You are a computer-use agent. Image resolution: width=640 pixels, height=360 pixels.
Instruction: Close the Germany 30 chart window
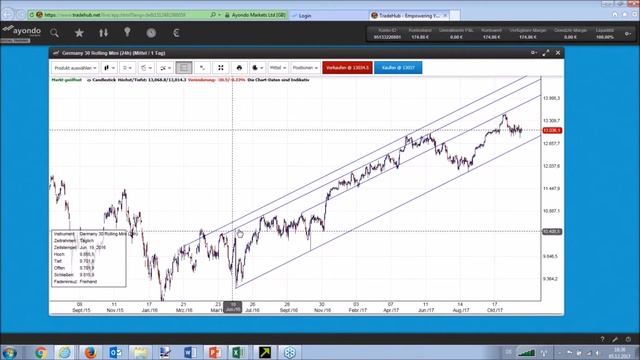coord(558,53)
